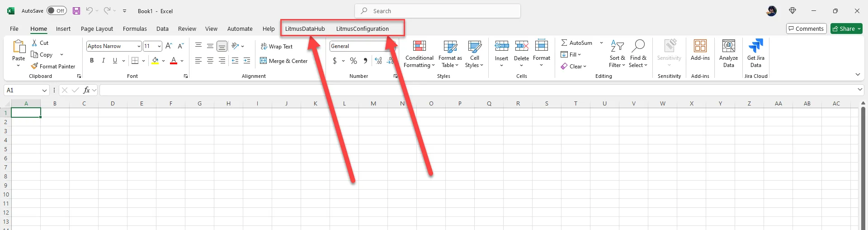
Task: Open the LitmusConfiguration tab
Action: (363, 29)
